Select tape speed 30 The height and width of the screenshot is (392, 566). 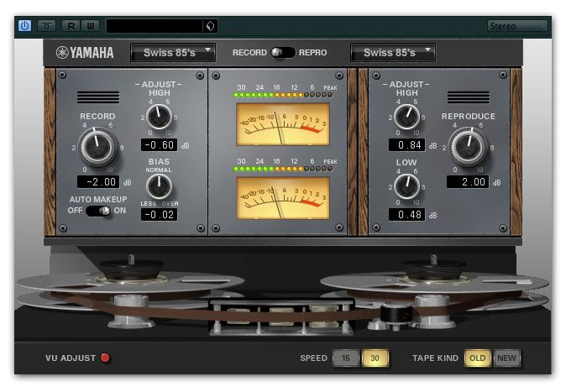[x=375, y=358]
